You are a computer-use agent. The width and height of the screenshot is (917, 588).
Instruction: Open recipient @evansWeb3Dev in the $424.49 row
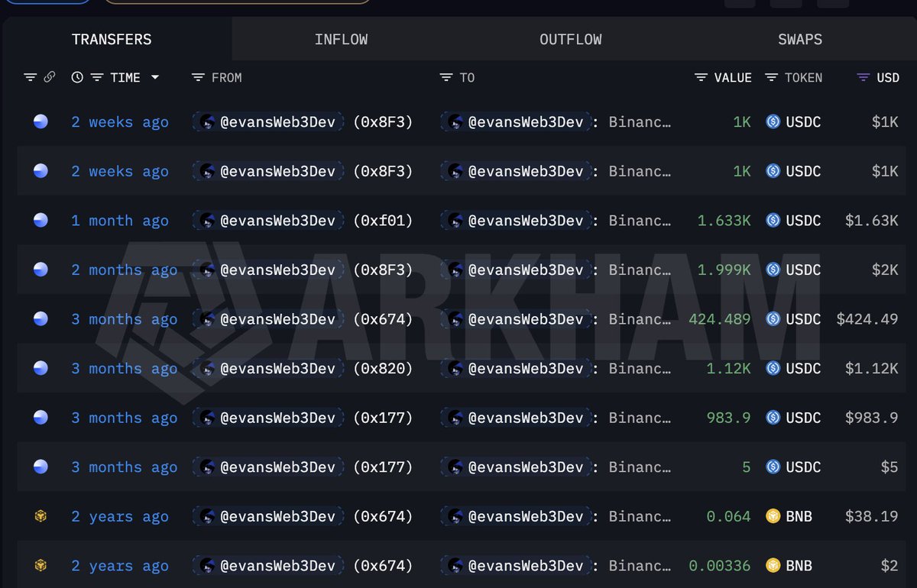526,318
